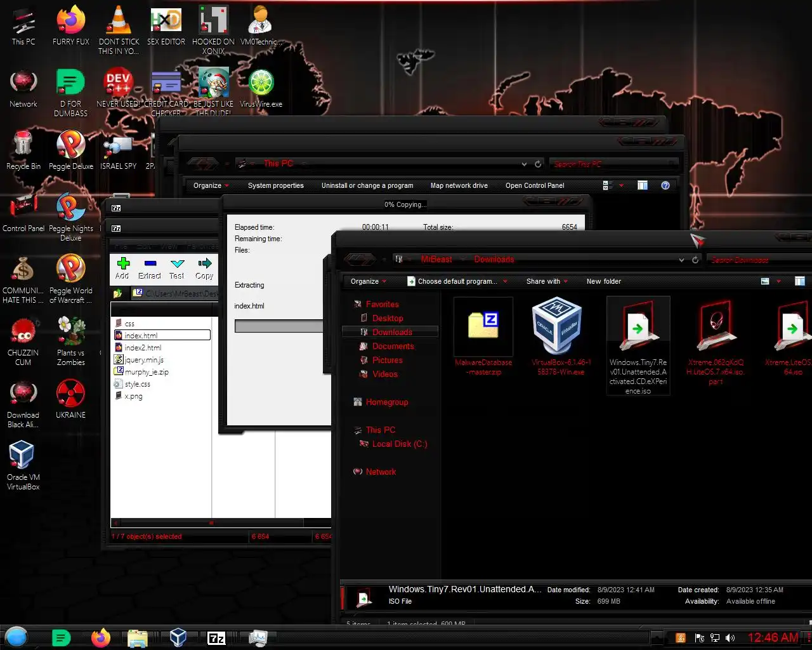This screenshot has width=812, height=650.
Task: Open the help icon in the This PC window
Action: (x=665, y=185)
